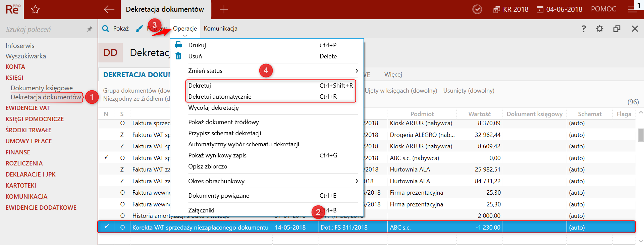
Task: Expand KONTA section
Action: coord(15,66)
